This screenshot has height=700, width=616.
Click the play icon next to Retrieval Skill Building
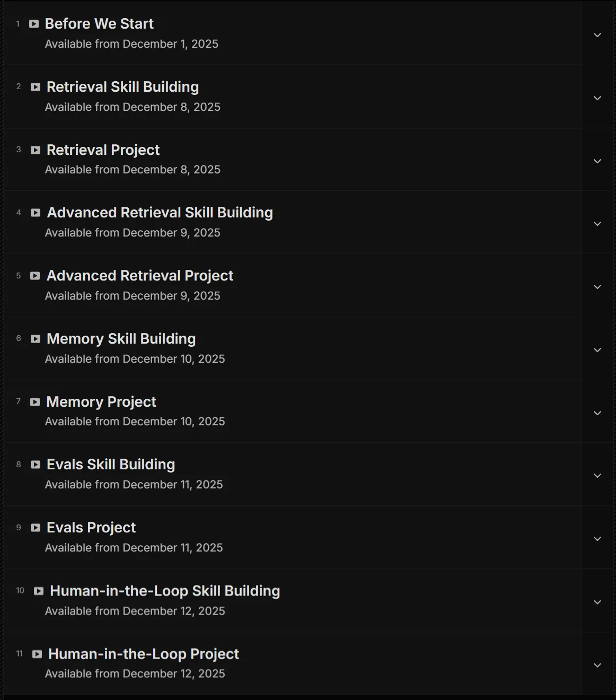(36, 87)
